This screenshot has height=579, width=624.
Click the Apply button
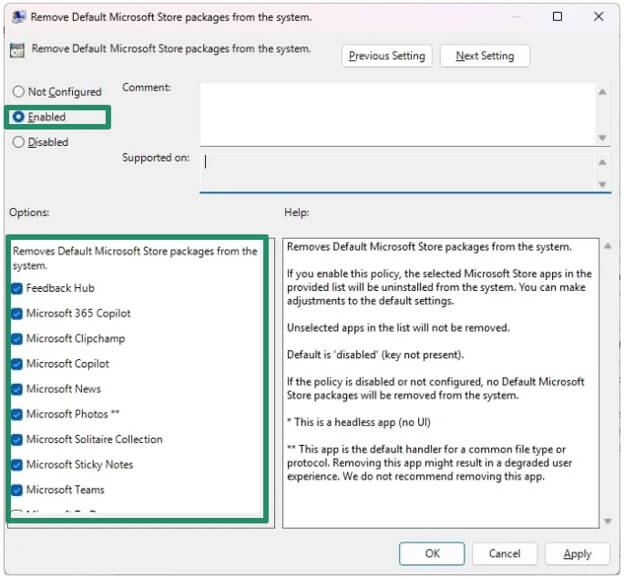click(x=577, y=554)
